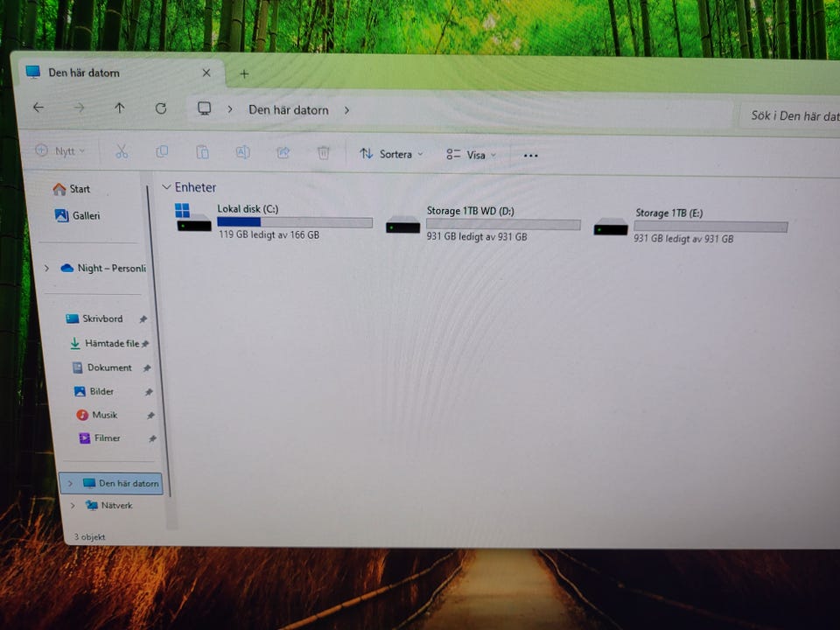Click the pin icon next to Dokument
Image resolution: width=840 pixels, height=630 pixels.
[147, 368]
